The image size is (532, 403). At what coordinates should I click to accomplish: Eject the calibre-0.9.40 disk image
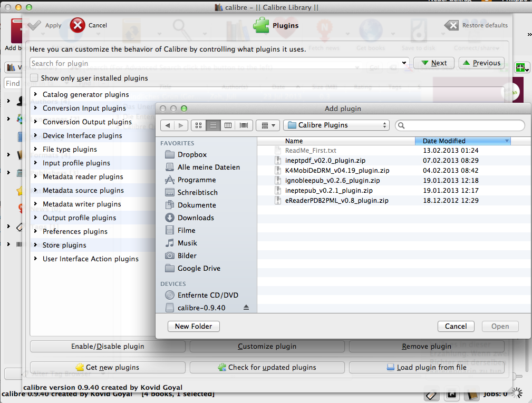point(246,308)
